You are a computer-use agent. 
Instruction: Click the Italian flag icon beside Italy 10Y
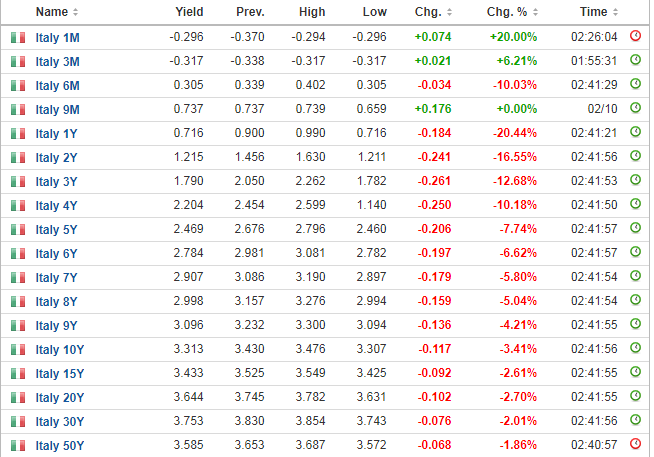pos(18,349)
